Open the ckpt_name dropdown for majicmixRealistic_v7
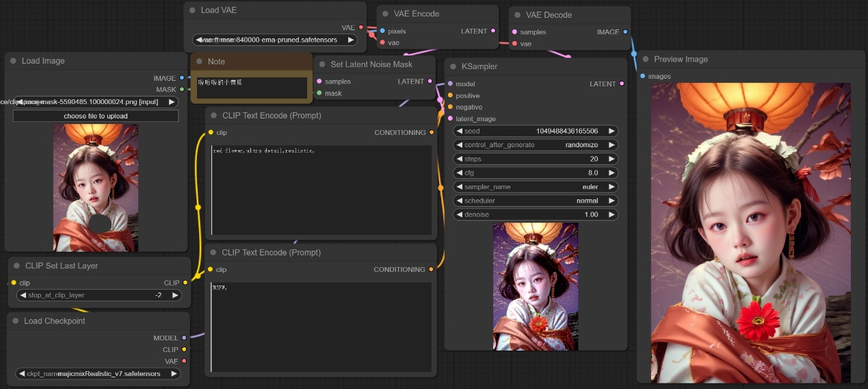This screenshot has width=868, height=389. tap(98, 374)
